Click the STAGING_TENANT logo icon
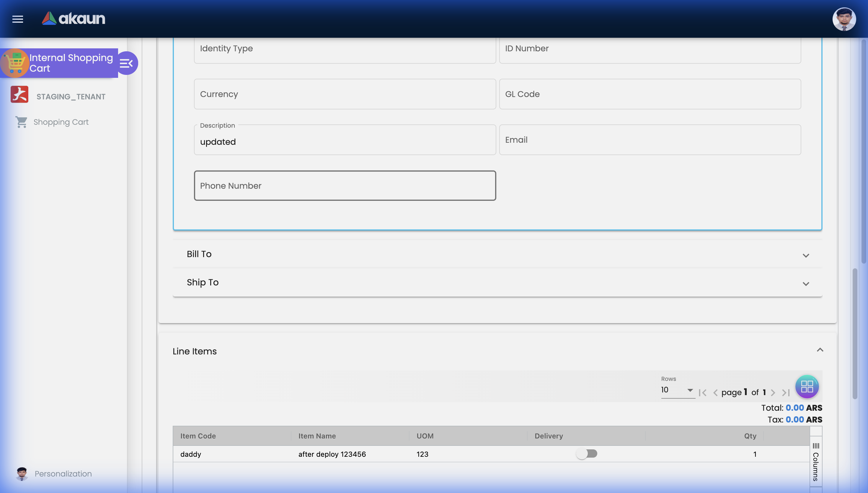868x493 pixels. 19,95
